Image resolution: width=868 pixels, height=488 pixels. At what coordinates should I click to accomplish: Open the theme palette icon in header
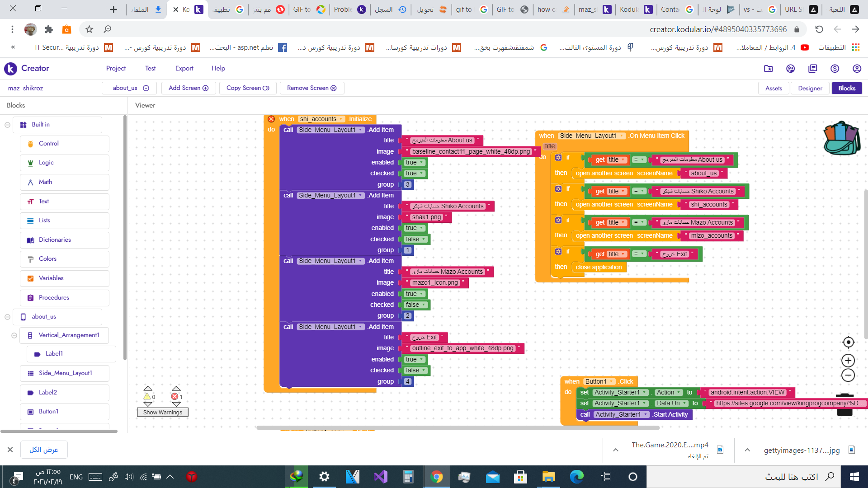(x=790, y=68)
